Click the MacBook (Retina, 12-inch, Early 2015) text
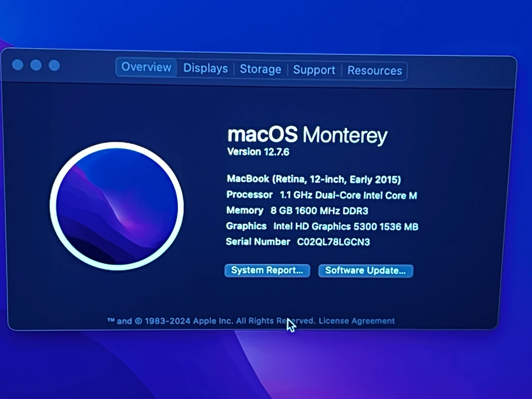This screenshot has width=532, height=399. pos(314,179)
